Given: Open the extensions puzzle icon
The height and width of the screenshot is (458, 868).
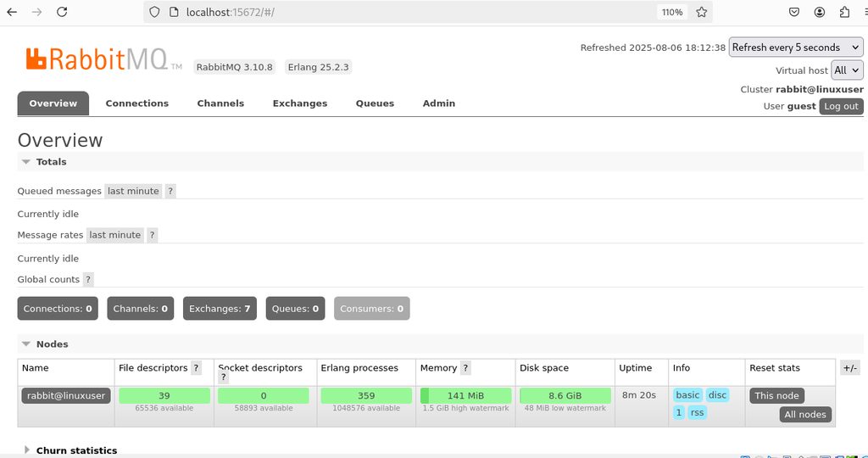Looking at the screenshot, I should [x=845, y=12].
